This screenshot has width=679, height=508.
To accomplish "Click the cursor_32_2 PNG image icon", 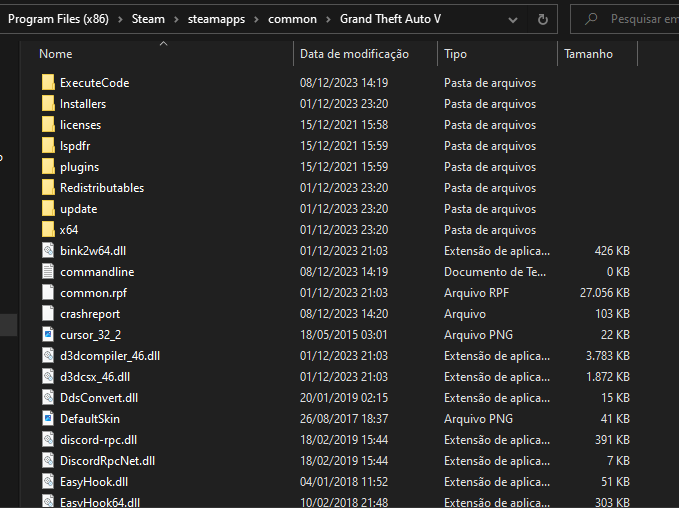I will (x=48, y=334).
